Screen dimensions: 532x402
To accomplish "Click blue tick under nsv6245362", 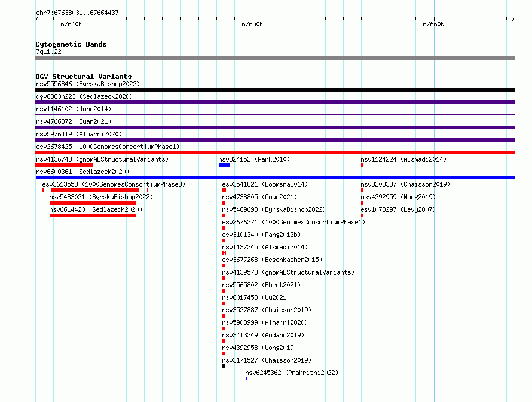I will click(246, 379).
